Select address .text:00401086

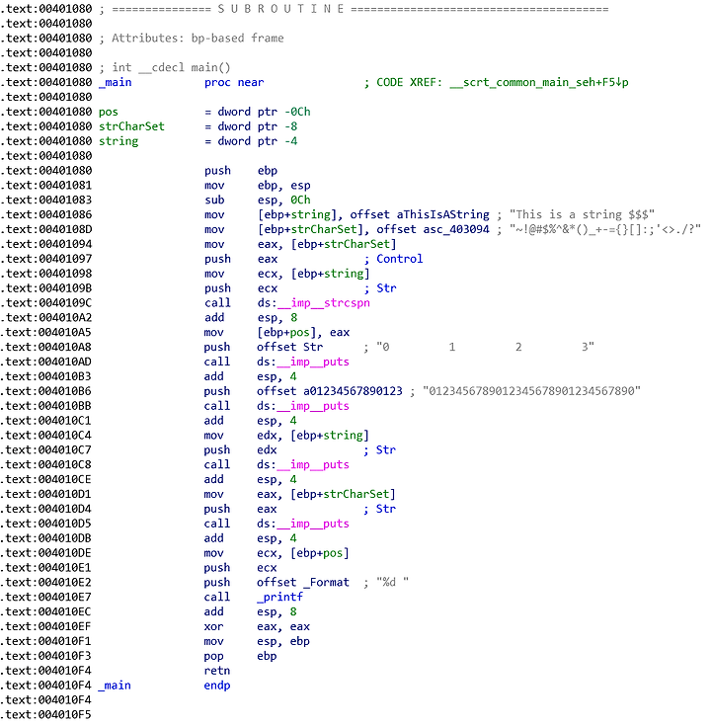pos(46,214)
